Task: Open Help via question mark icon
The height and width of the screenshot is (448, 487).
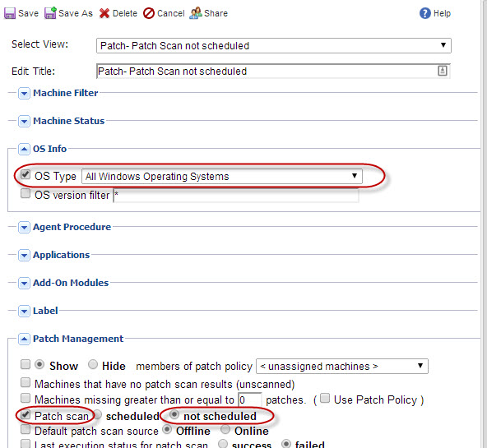Action: click(424, 13)
